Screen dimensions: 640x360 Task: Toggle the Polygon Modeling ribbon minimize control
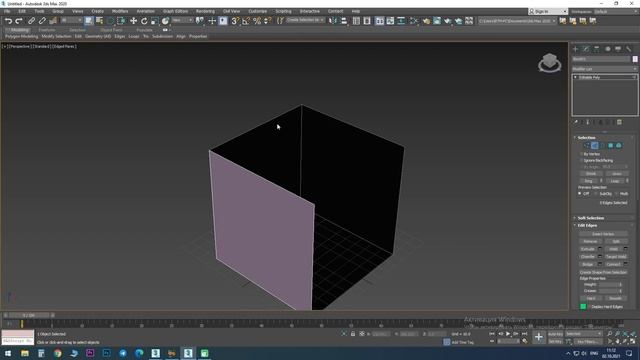pos(165,30)
